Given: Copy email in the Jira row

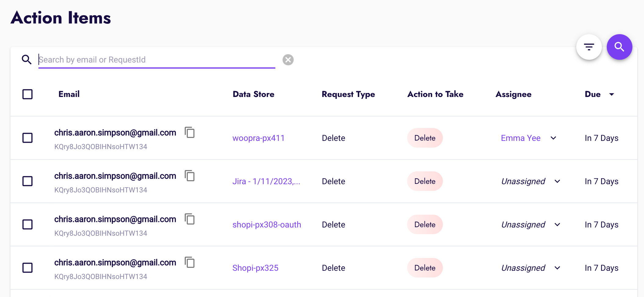Looking at the screenshot, I should 190,176.
